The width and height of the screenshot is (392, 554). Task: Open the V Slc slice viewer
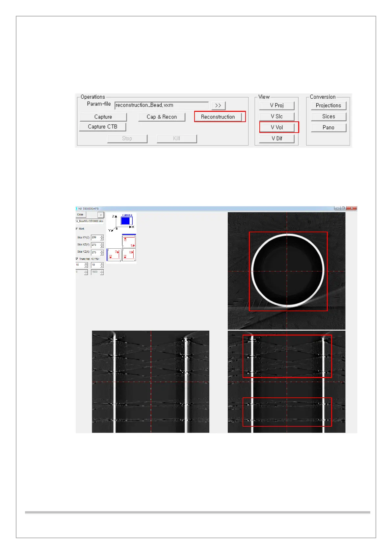[276, 116]
